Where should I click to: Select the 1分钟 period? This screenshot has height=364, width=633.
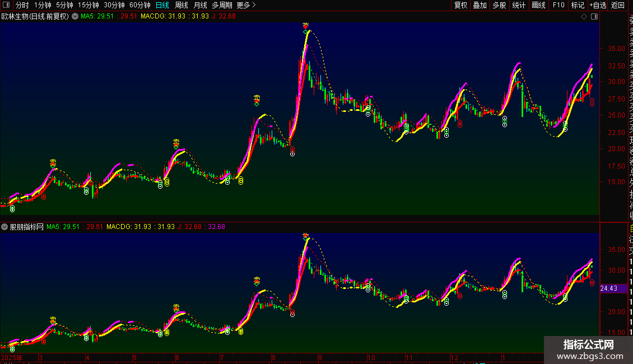point(43,5)
